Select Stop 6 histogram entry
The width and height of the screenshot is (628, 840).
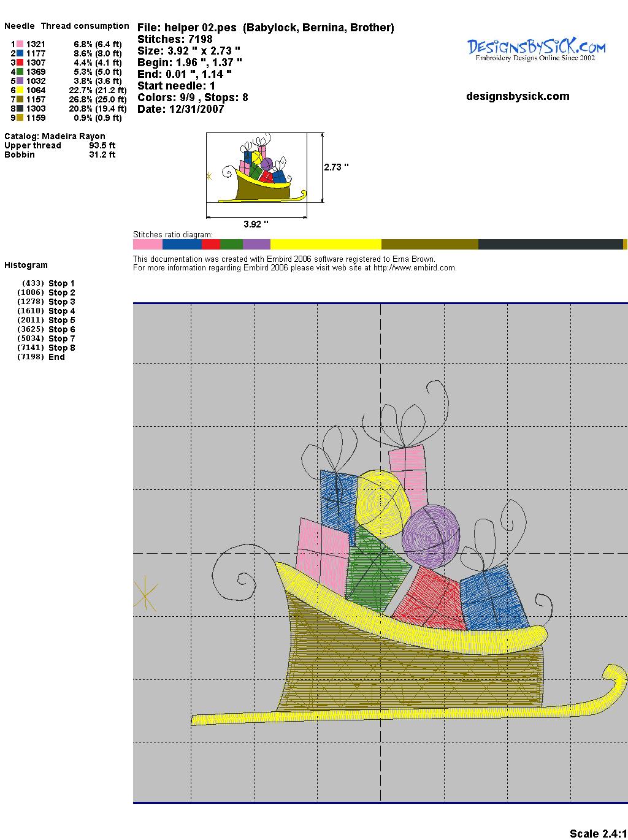point(61,329)
